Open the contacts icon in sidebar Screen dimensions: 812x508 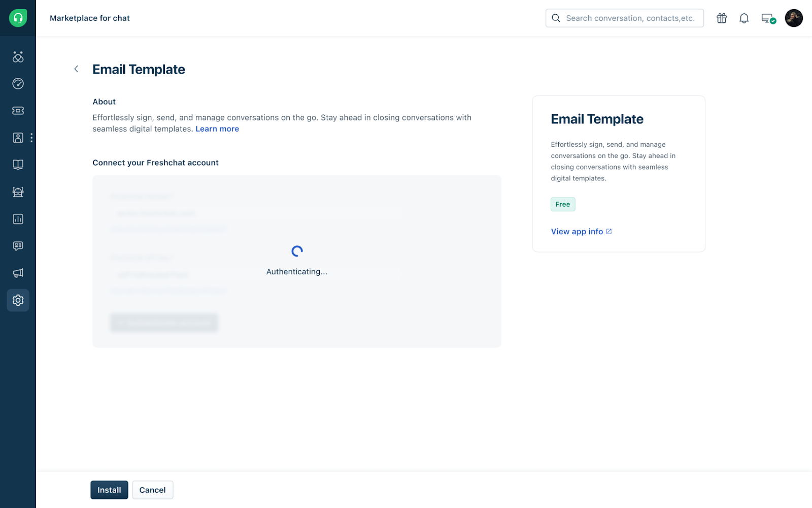(x=18, y=138)
